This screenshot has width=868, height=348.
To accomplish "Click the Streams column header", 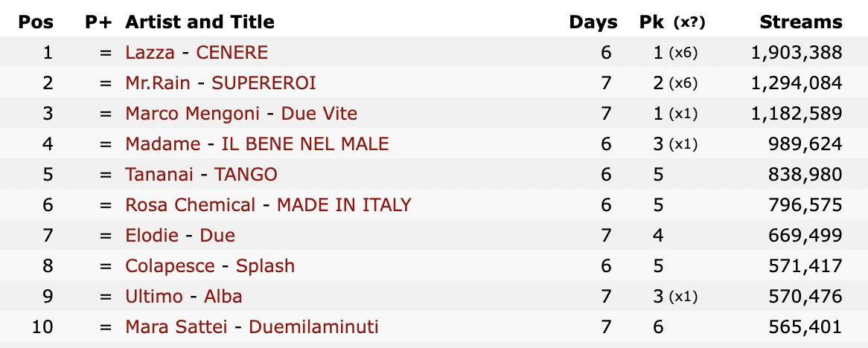I will click(801, 22).
